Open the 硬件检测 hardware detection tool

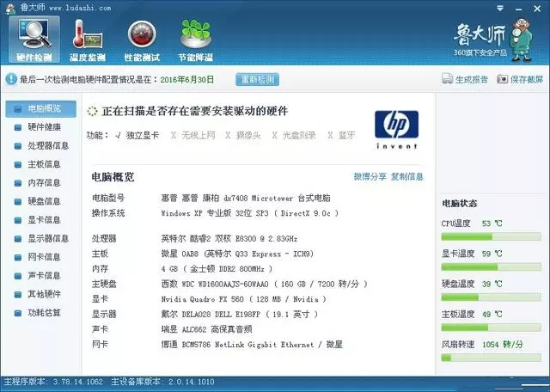tap(34, 40)
